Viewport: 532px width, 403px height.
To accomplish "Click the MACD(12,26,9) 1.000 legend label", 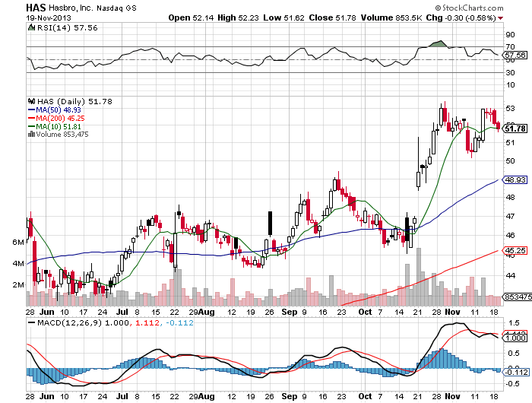I will pos(83,322).
